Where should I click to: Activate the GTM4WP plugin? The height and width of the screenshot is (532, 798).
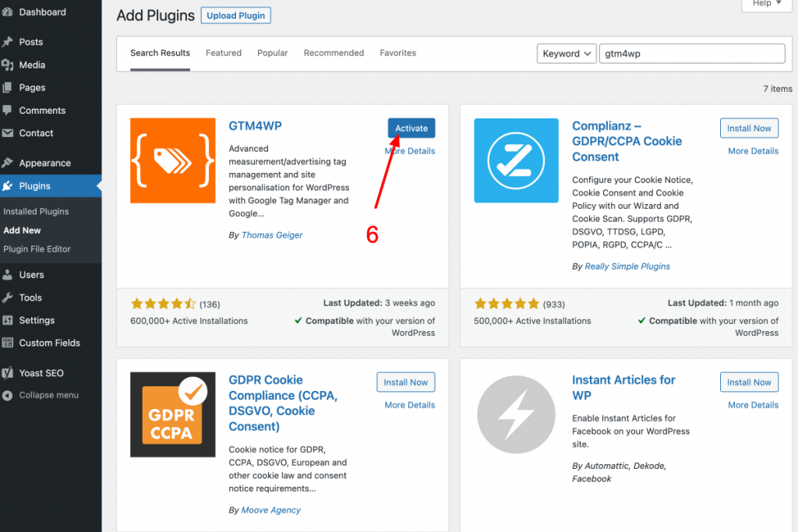411,129
